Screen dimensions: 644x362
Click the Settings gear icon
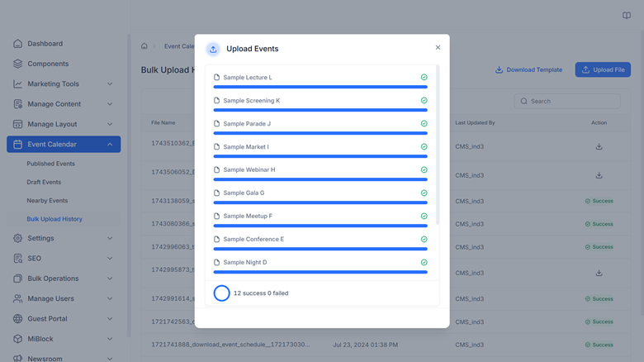[x=17, y=238]
